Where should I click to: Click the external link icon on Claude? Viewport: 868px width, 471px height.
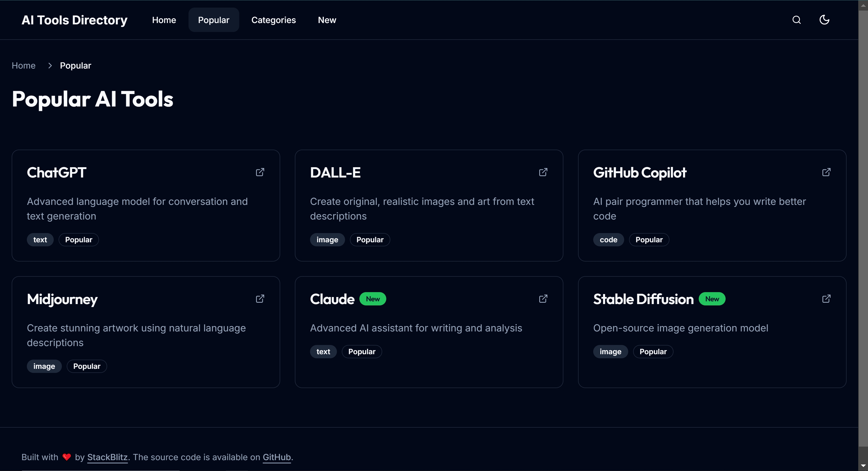(x=543, y=299)
